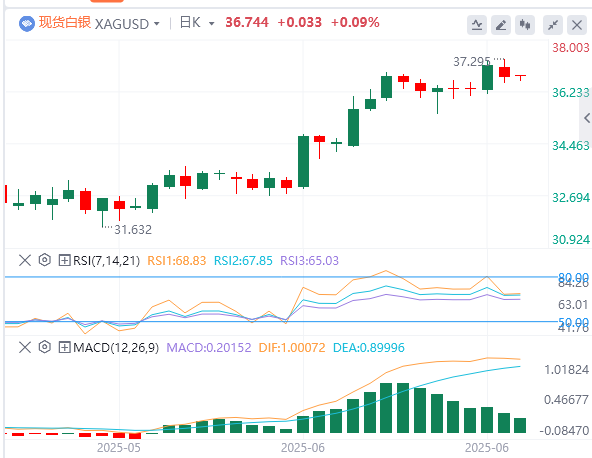Expand the RSI panel plus icon

coord(65,260)
